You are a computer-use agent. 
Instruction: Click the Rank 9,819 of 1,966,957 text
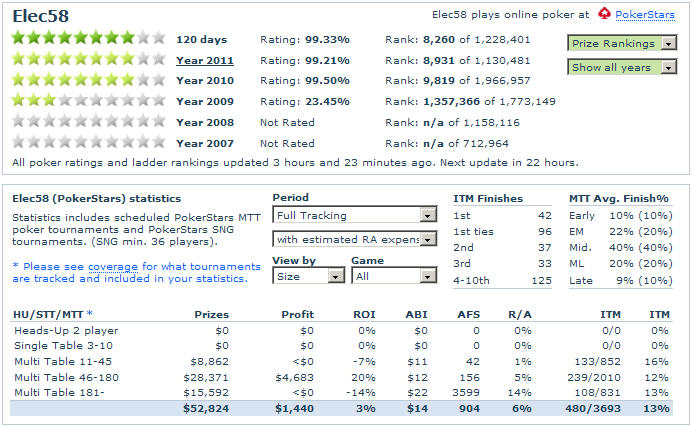pyautogui.click(x=458, y=81)
